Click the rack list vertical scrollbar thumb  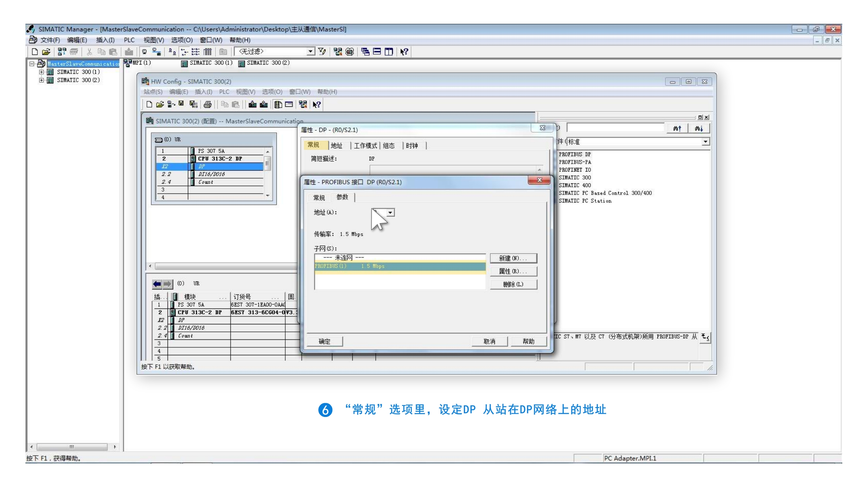(267, 164)
